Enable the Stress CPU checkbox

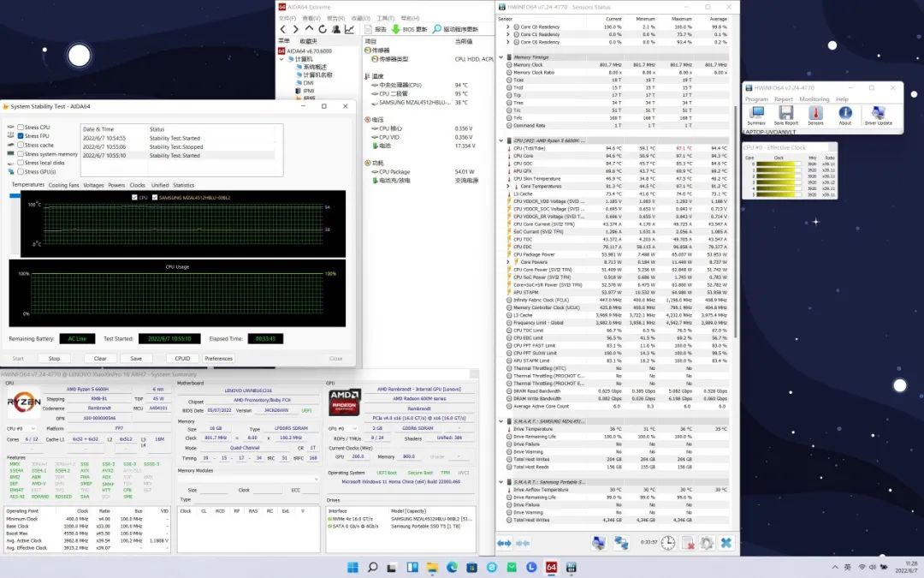tap(21, 127)
